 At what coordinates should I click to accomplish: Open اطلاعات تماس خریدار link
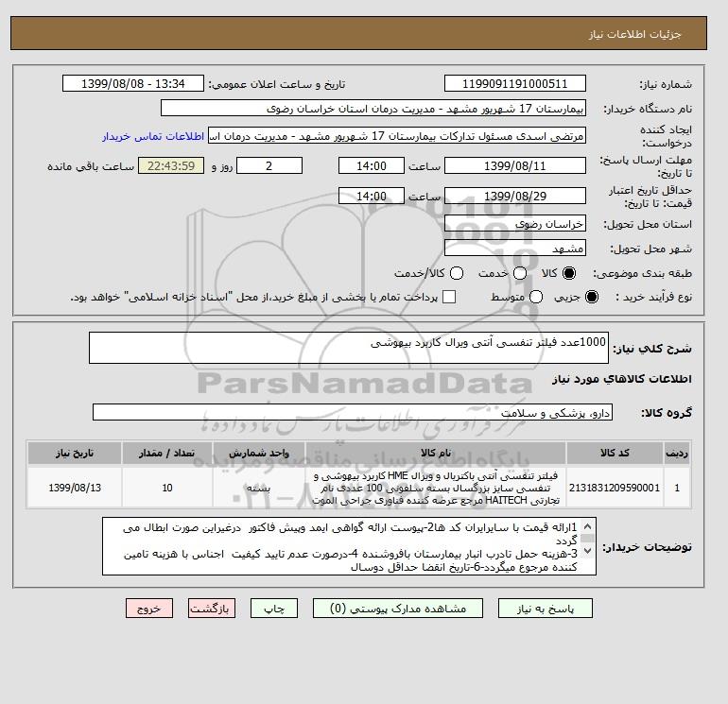153,136
